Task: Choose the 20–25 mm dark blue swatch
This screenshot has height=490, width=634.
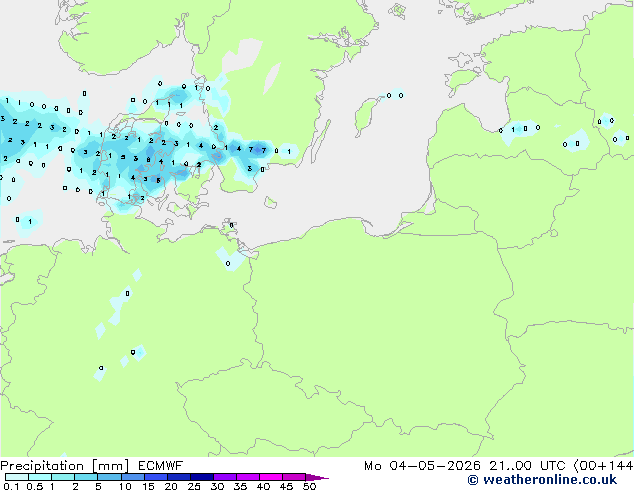Action: (178, 477)
